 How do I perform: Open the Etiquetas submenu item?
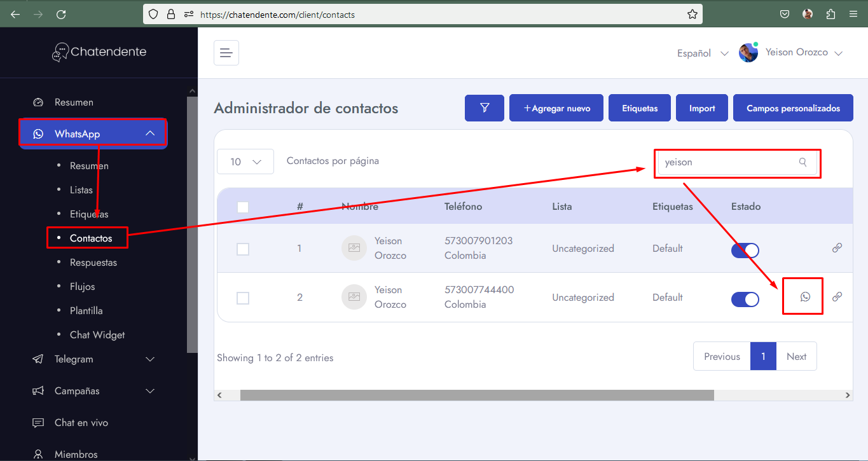click(89, 214)
